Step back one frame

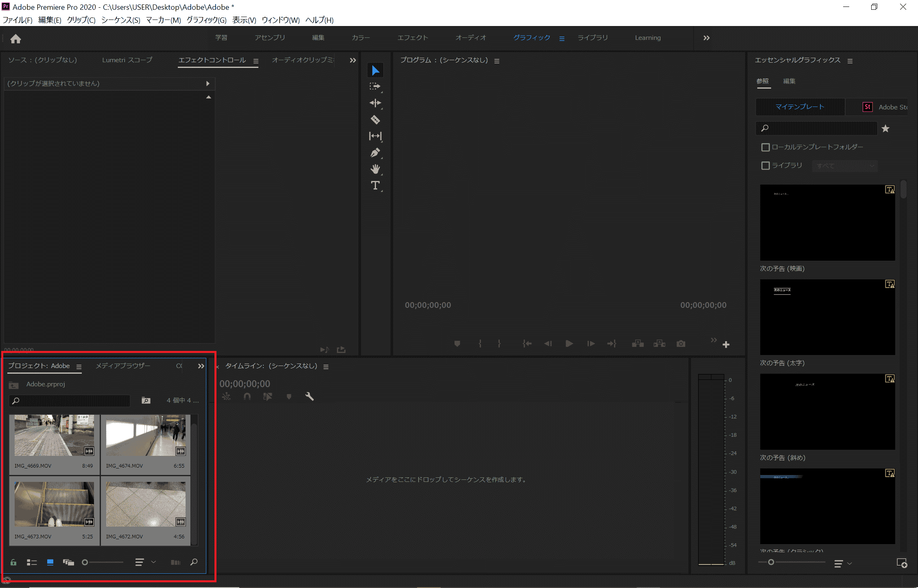(x=548, y=344)
